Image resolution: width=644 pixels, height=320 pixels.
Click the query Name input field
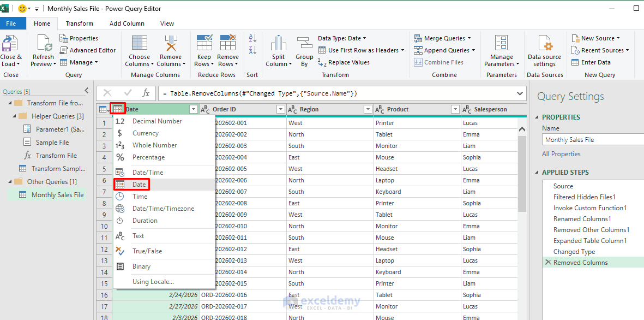(593, 140)
